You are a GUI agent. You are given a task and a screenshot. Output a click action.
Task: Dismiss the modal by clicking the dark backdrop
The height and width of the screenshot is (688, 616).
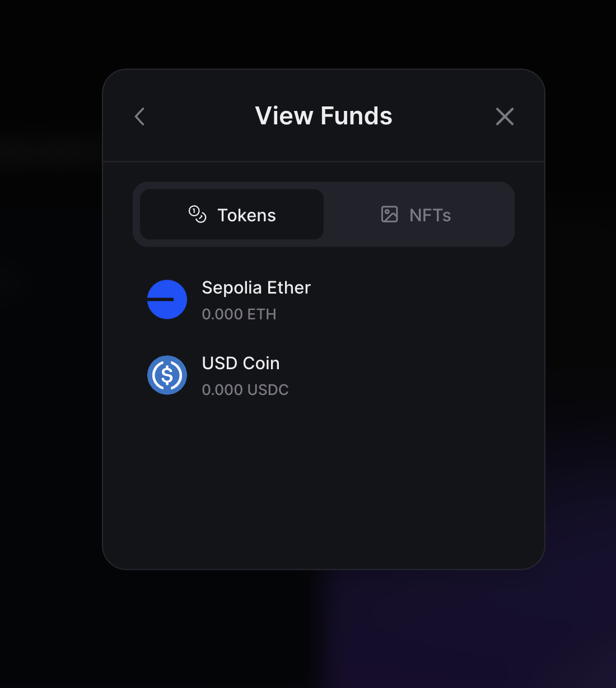tap(50, 392)
